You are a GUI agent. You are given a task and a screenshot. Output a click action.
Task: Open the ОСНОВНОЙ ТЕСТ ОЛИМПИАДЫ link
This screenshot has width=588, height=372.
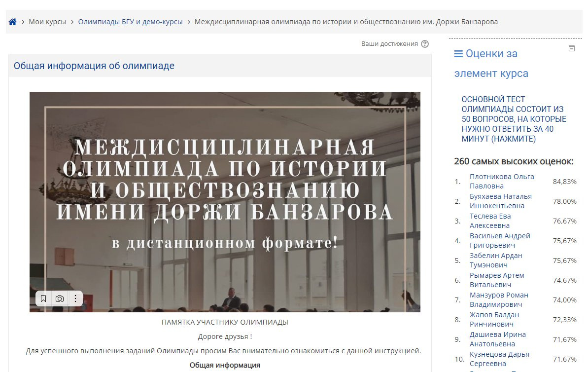514,119
